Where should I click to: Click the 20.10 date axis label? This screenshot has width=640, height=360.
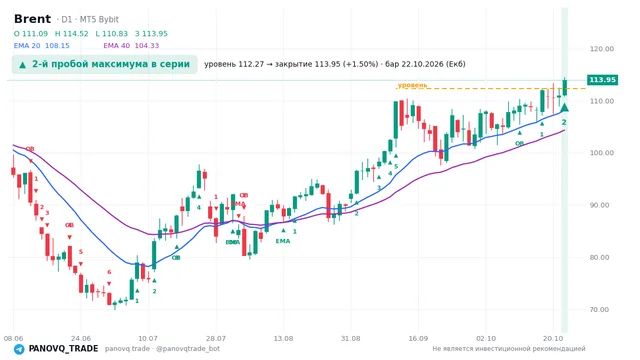point(553,339)
